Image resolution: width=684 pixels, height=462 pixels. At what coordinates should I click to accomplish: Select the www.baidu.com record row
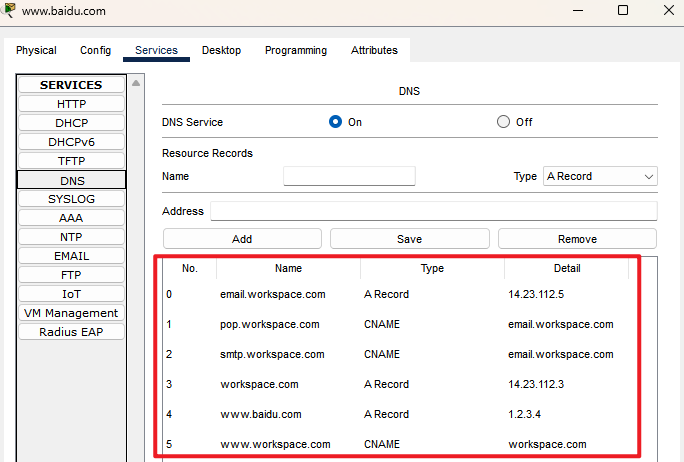260,414
